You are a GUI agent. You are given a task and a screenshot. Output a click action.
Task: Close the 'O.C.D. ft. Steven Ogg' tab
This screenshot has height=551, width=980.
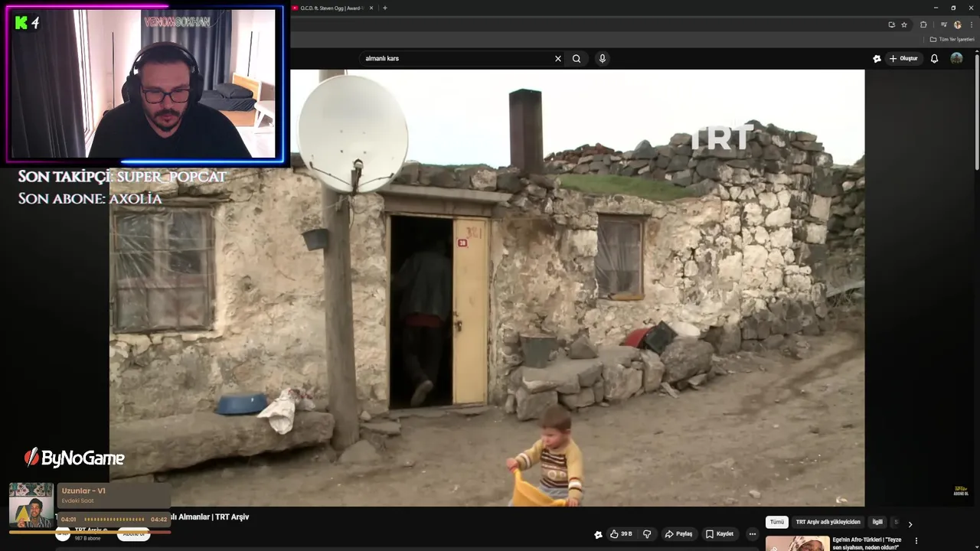(371, 8)
